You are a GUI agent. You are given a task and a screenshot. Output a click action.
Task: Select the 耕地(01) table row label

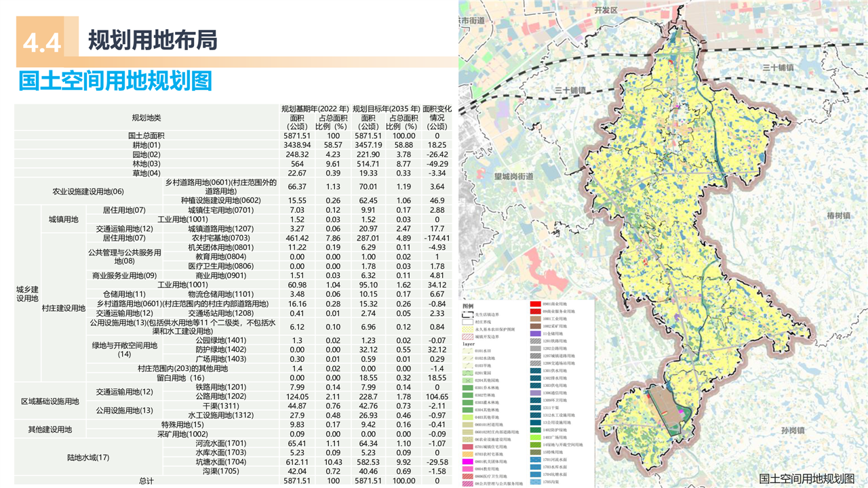[146, 145]
